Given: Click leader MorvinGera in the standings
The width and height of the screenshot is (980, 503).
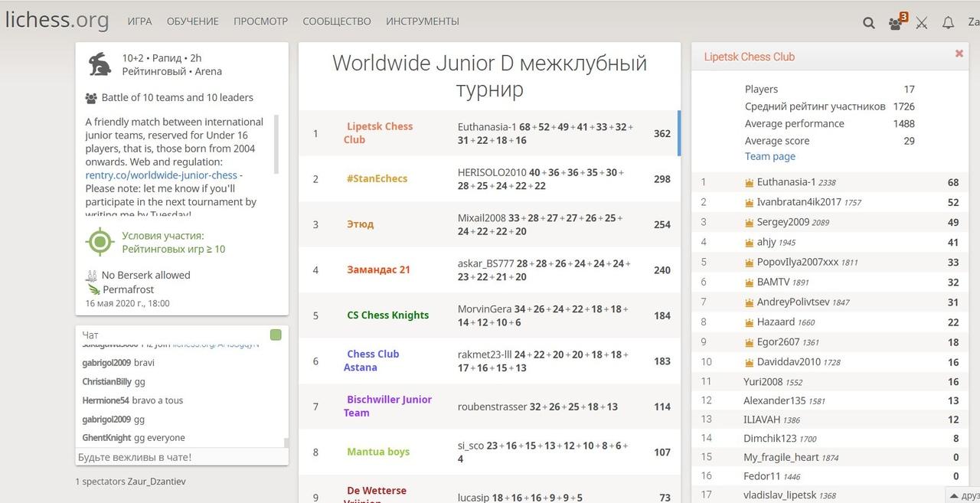Looking at the screenshot, I should coord(485,309).
